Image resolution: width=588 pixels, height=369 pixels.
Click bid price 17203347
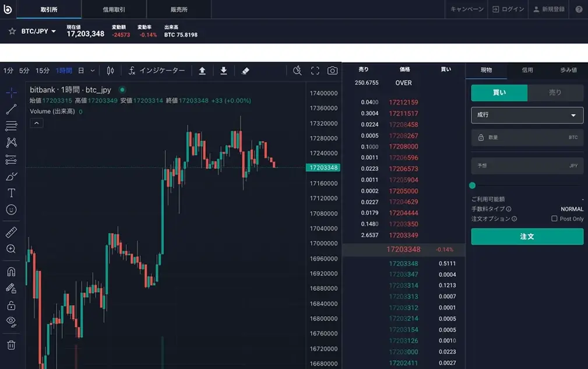[x=403, y=275]
